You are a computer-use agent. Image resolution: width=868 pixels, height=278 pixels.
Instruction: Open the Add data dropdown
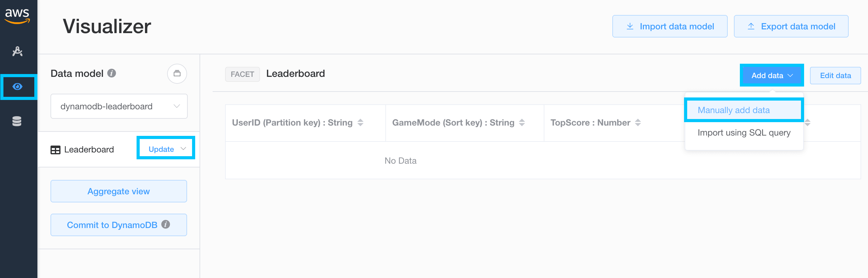pos(771,76)
